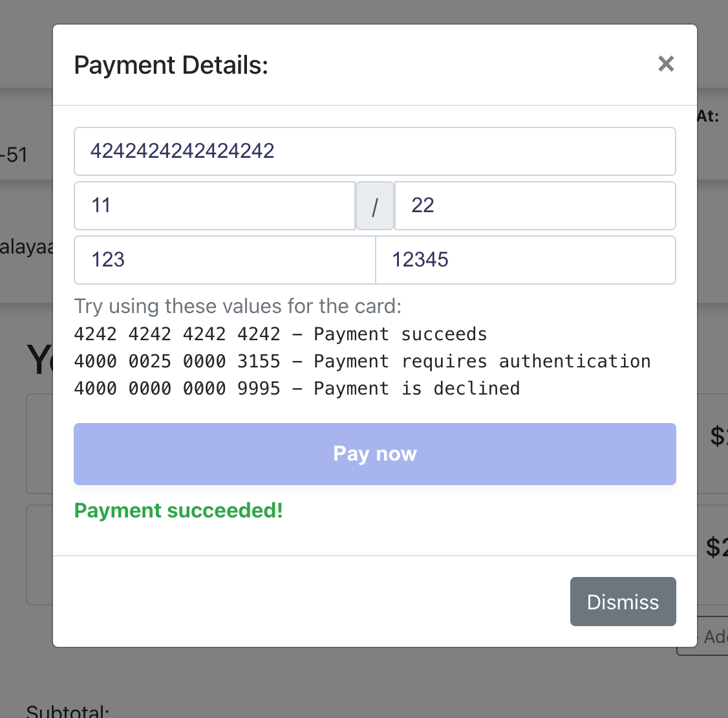Select the card number input field
Screen dimensions: 728x718
375,151
